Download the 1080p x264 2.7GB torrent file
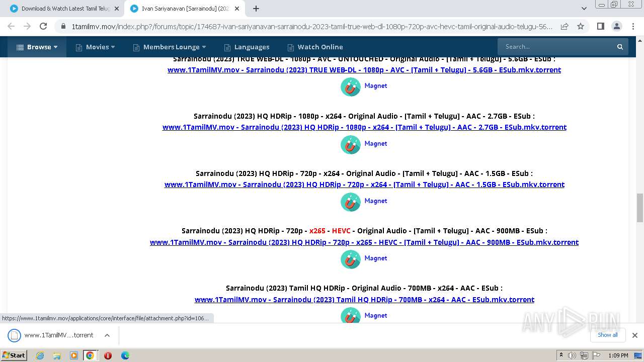 point(364,127)
